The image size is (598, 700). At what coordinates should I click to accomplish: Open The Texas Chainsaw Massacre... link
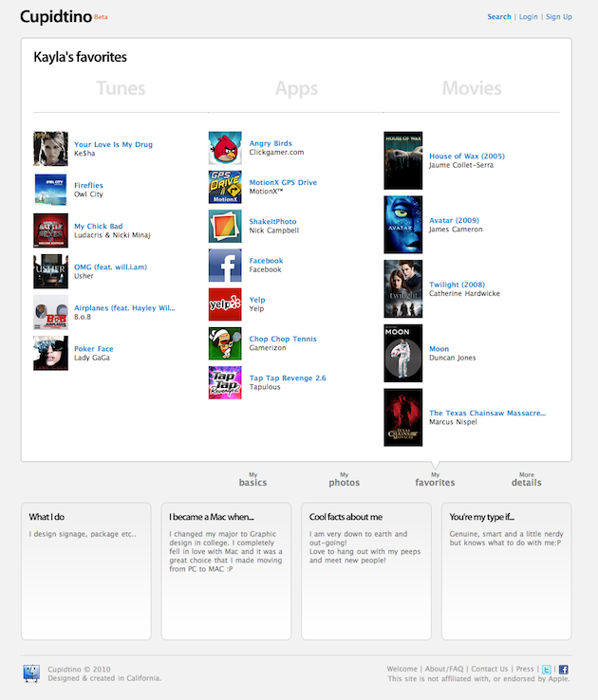(x=487, y=413)
